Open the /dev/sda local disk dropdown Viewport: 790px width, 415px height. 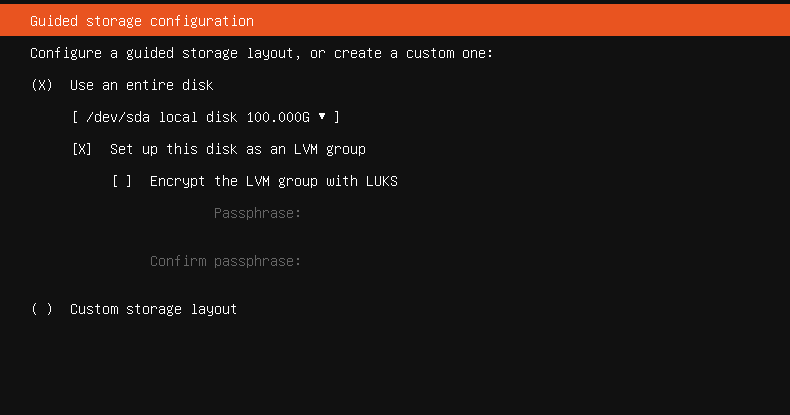click(x=206, y=117)
